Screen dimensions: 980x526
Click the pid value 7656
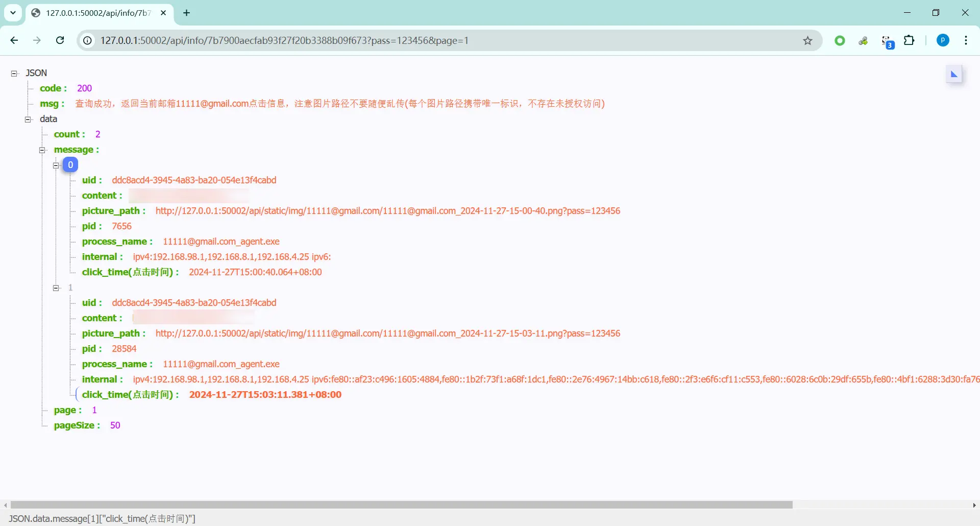pos(121,226)
